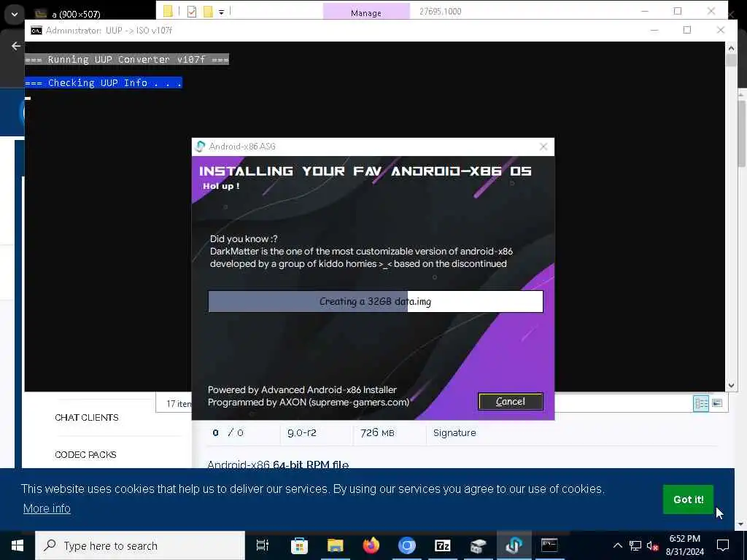Viewport: 747px width, 560px height.
Task: Show hidden system tray icons
Action: point(617,545)
